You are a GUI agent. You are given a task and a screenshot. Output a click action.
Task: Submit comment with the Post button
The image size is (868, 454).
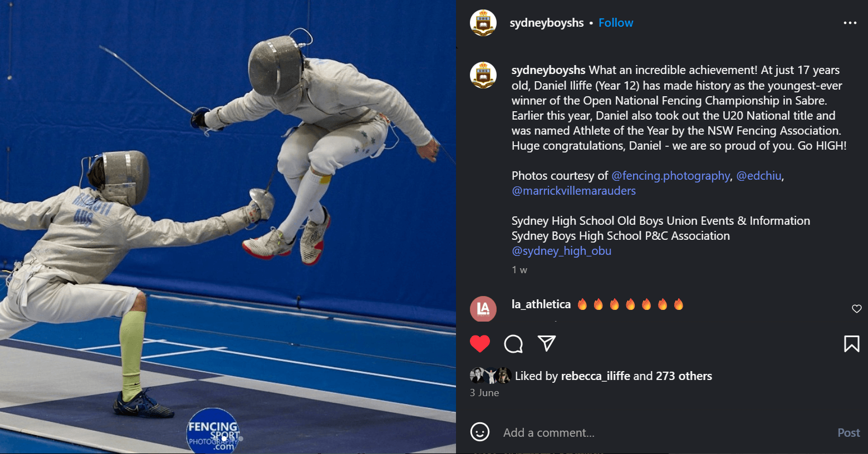pos(849,432)
